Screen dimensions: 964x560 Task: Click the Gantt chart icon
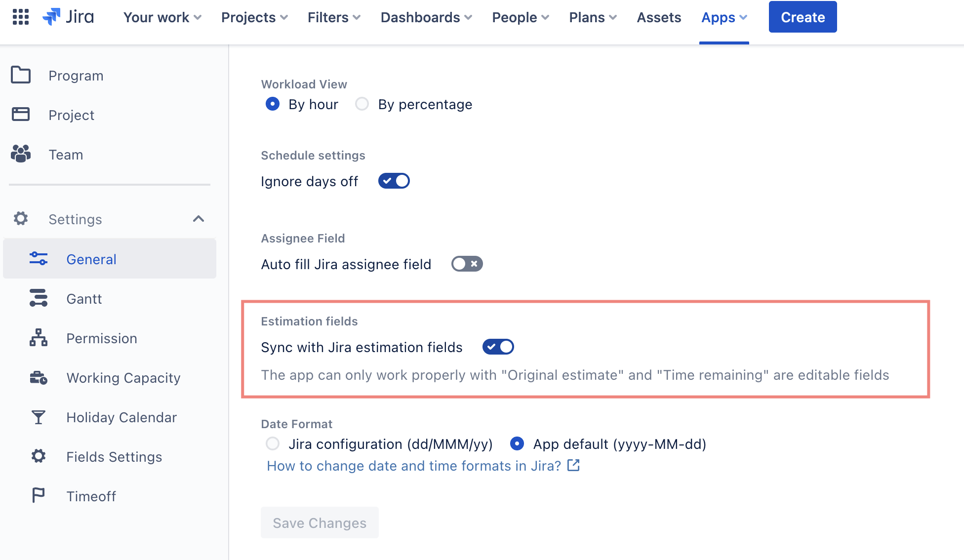[39, 298]
